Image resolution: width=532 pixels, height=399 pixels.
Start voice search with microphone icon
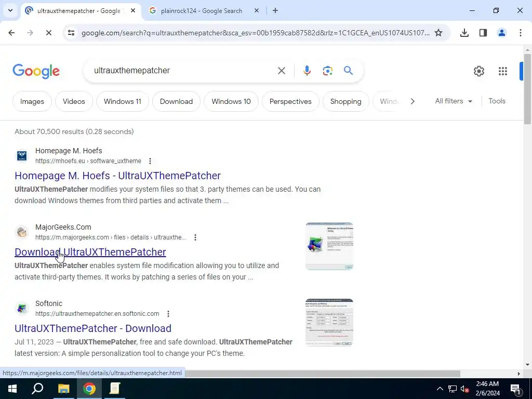pos(307,71)
